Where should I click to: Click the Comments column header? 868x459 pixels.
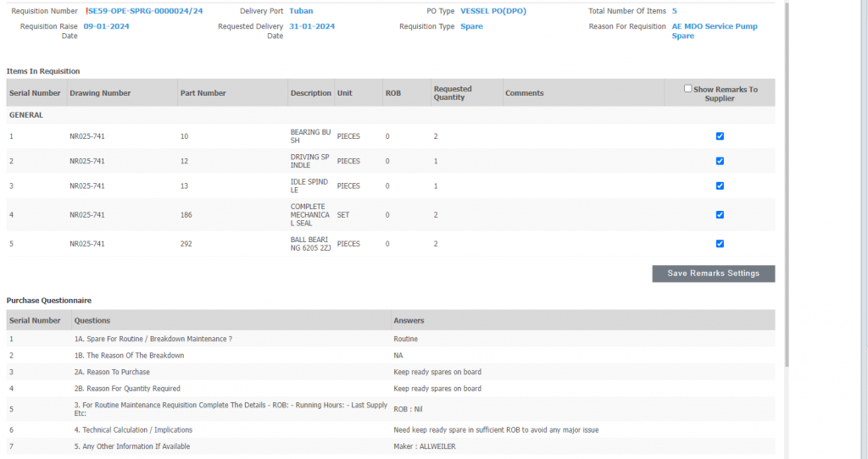tap(524, 93)
